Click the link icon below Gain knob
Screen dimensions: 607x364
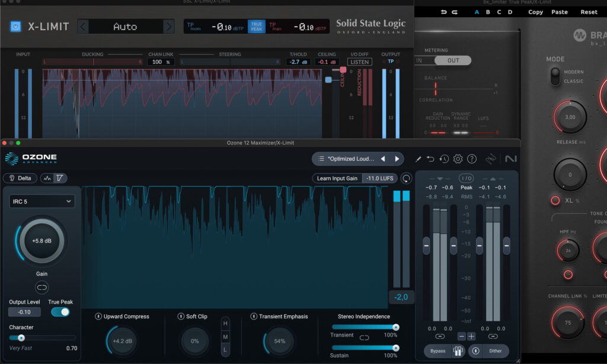[x=42, y=288]
